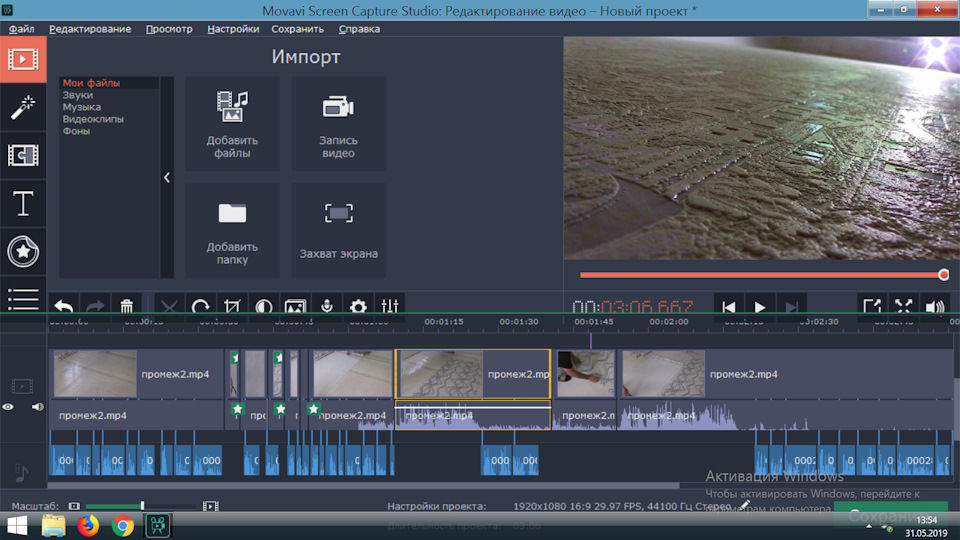Viewport: 960px width, 540px height.
Task: Click the preview playback progress slider
Action: (760, 274)
